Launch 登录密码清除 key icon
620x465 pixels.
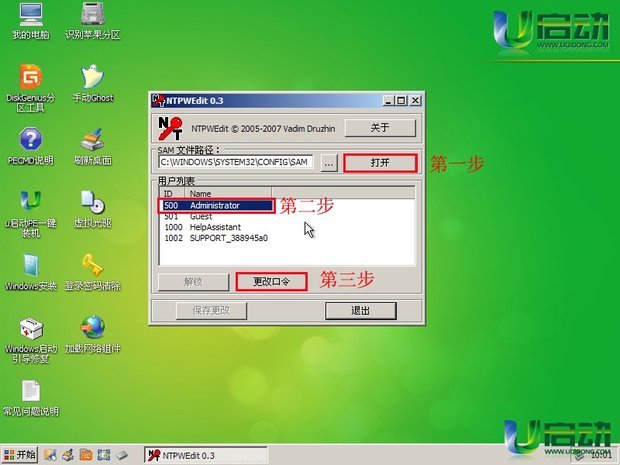pyautogui.click(x=93, y=272)
